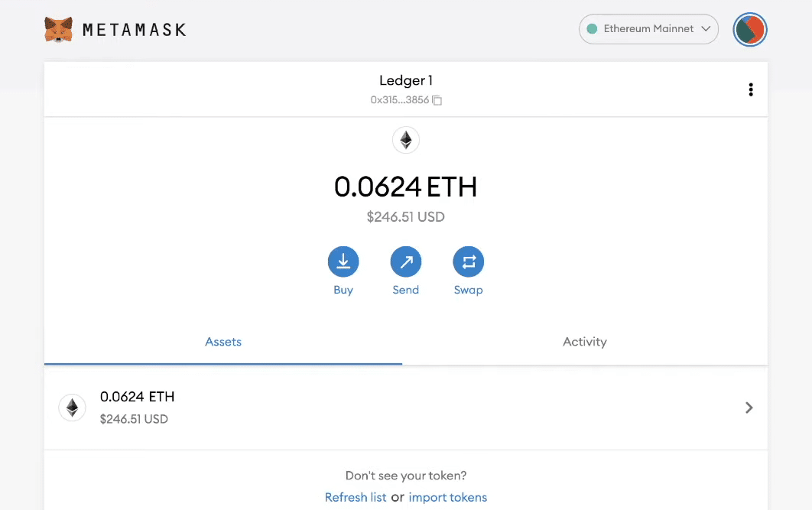
Task: Switch to the Assets tab
Action: (223, 342)
